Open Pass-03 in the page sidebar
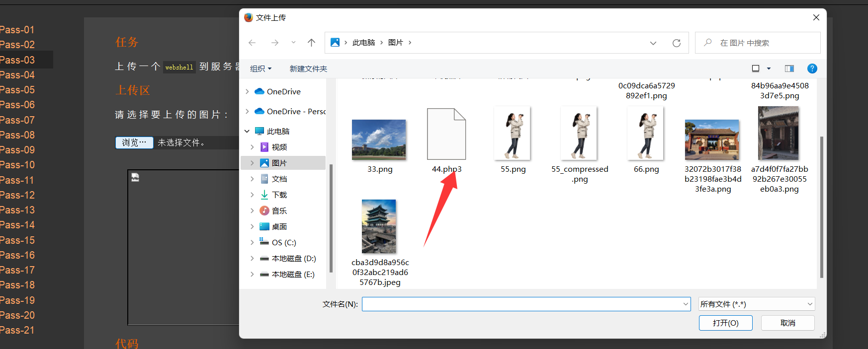This screenshot has height=349, width=868. coord(17,60)
